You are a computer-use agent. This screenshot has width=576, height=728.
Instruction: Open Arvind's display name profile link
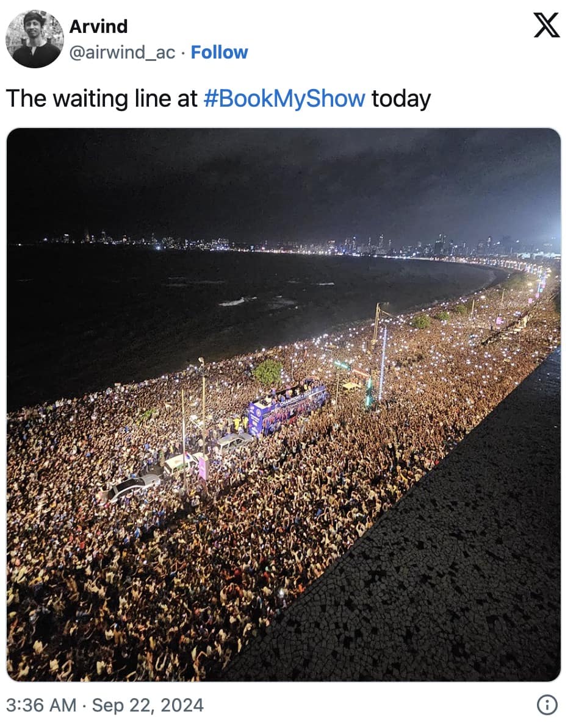click(98, 27)
